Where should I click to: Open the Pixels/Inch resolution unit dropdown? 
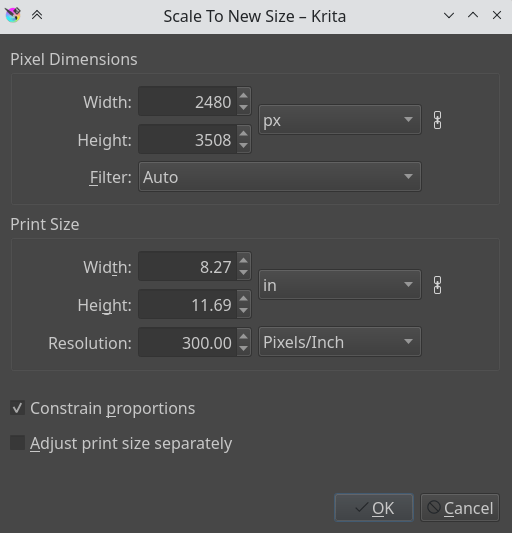click(340, 342)
